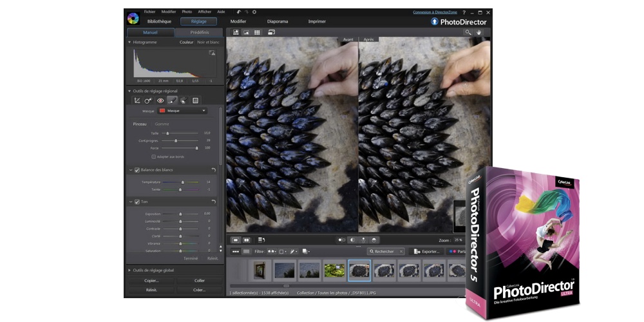The height and width of the screenshot is (322, 644).
Task: Switch to the Diaporama module
Action: coord(278,21)
